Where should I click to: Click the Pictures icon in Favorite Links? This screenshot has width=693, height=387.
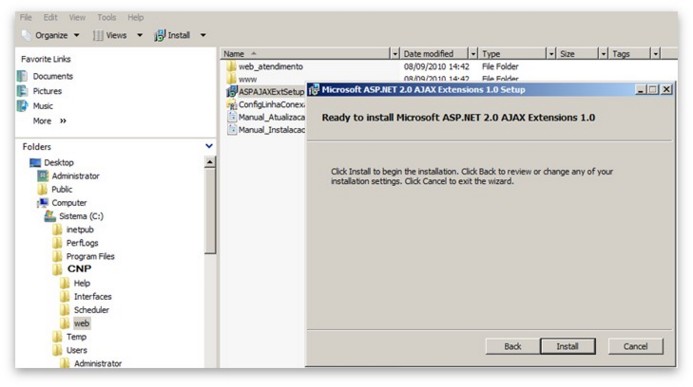tap(22, 91)
